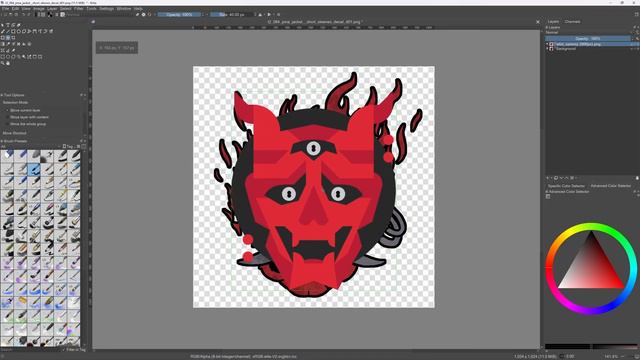Image resolution: width=640 pixels, height=360 pixels.
Task: Select the Transform tool
Action: tap(2, 38)
